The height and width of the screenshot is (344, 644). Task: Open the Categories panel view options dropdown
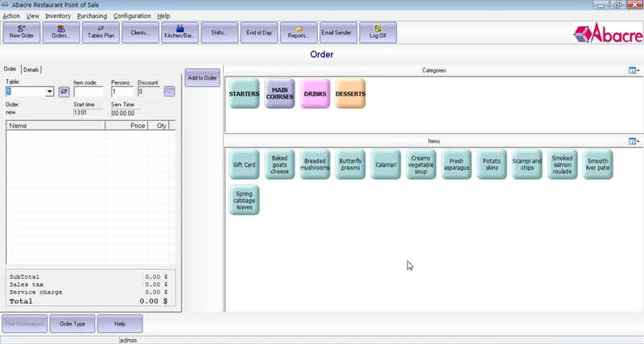(x=634, y=71)
